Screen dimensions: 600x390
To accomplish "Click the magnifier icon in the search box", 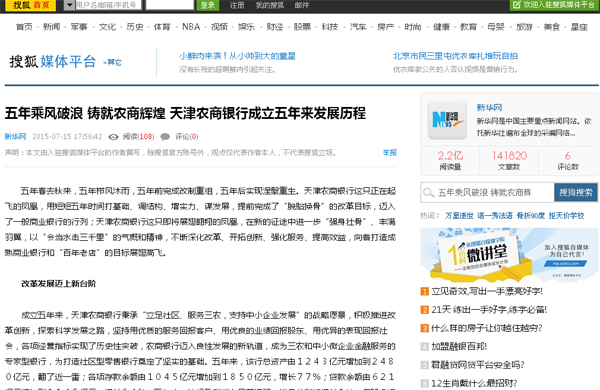I will [429, 193].
